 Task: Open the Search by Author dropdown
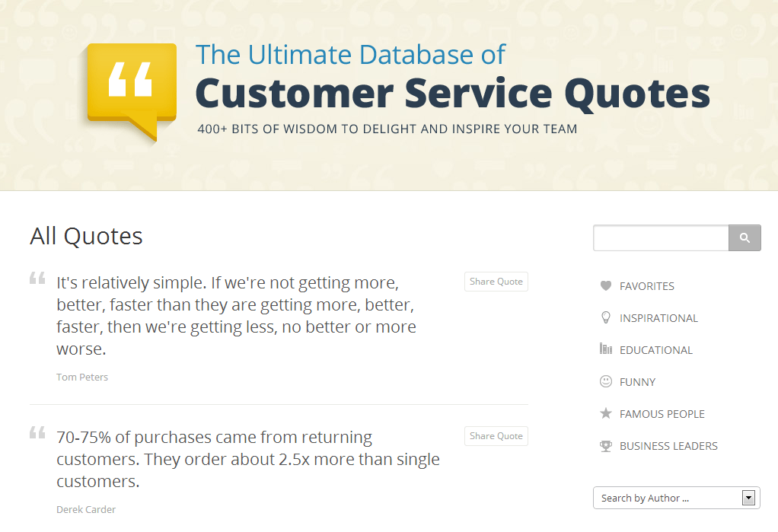click(676, 498)
